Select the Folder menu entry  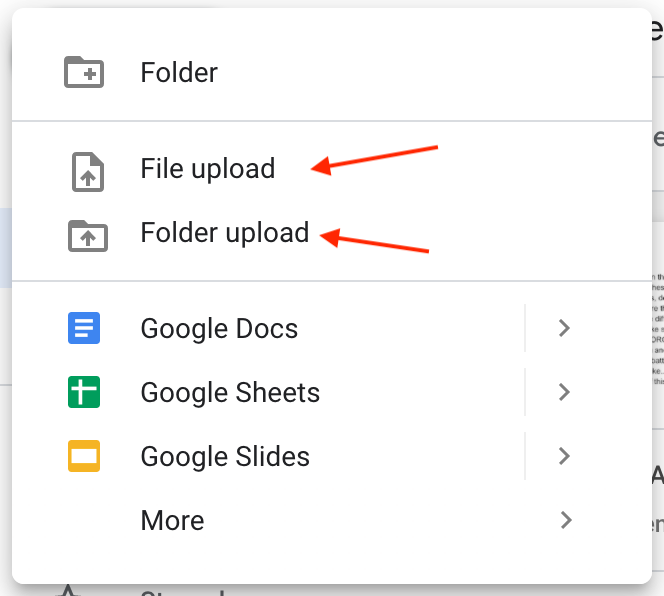tap(332, 72)
